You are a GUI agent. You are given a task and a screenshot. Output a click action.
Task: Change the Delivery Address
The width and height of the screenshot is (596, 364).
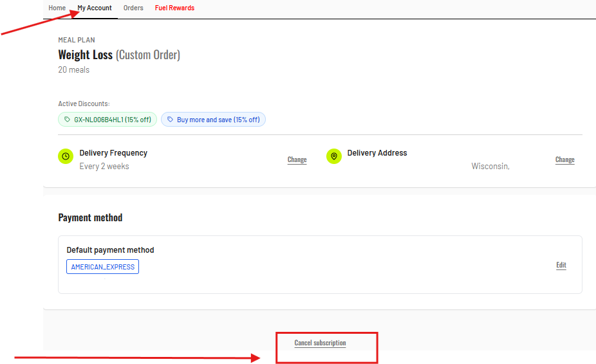(565, 159)
